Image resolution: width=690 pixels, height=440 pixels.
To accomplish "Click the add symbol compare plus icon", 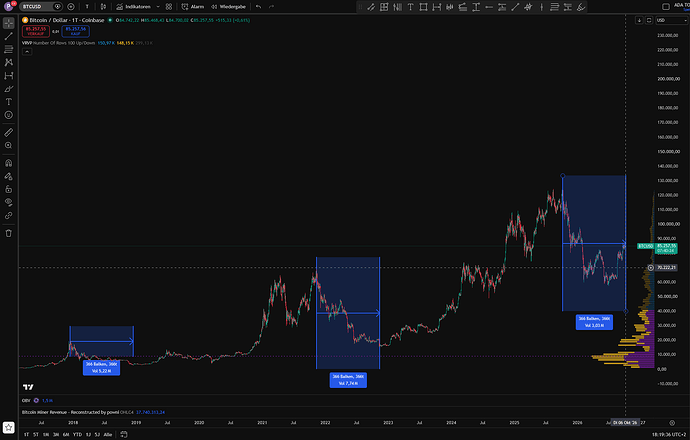I will click(71, 7).
